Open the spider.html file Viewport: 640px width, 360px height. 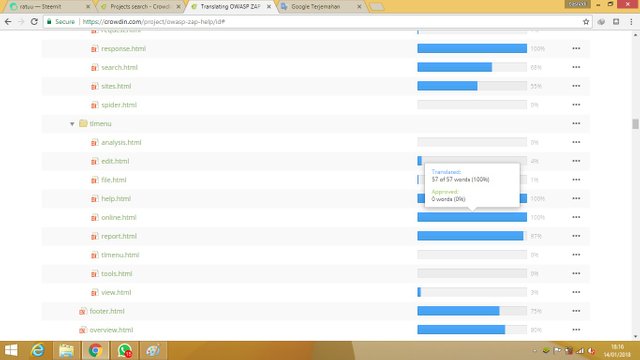coord(119,105)
